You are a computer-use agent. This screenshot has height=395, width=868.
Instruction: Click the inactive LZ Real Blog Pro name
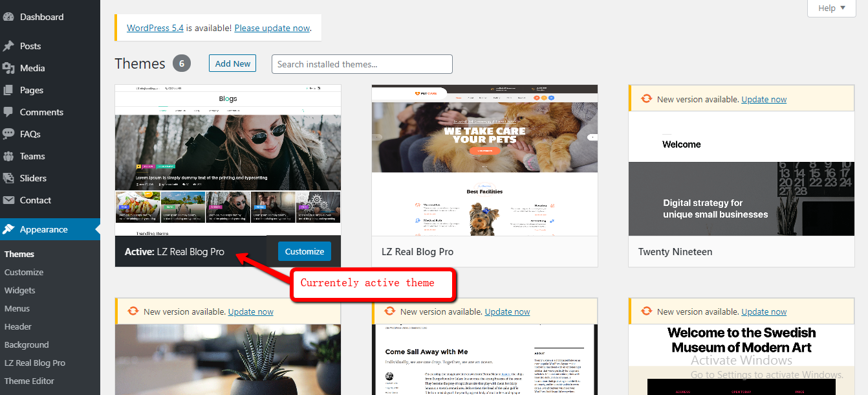(418, 252)
